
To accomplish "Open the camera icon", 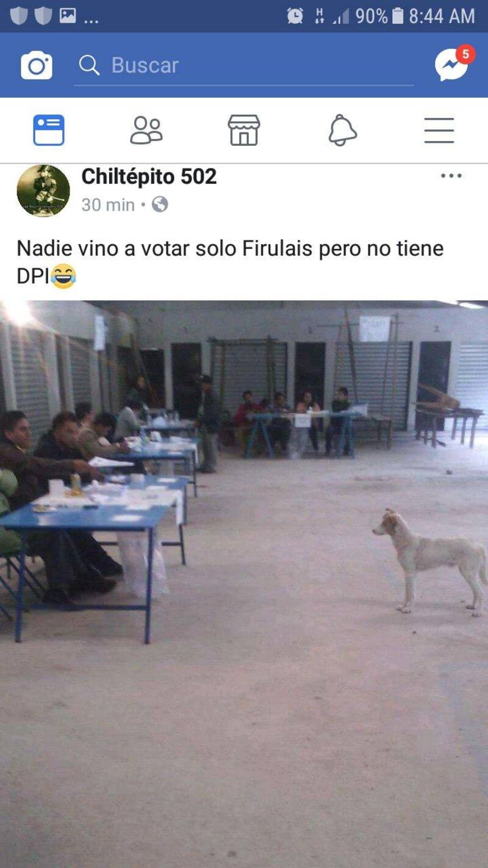I will pos(37,65).
